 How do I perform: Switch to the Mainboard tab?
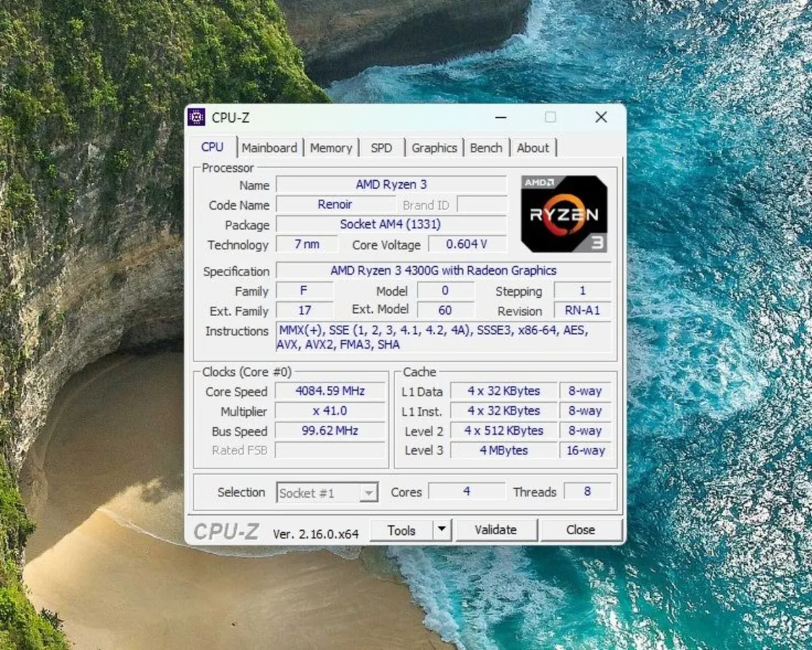click(269, 148)
